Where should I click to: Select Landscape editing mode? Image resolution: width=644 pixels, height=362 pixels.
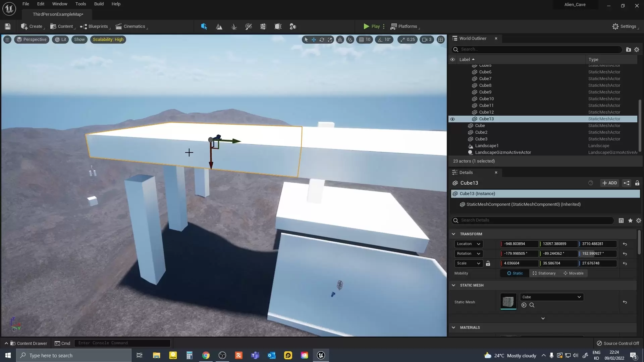219,26
